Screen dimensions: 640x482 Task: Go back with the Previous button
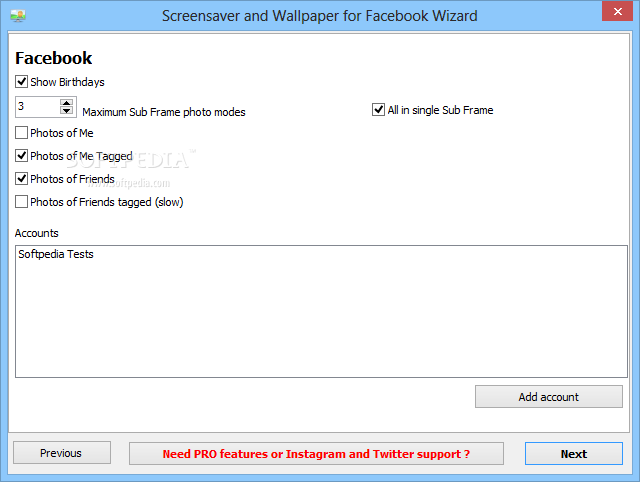click(62, 453)
